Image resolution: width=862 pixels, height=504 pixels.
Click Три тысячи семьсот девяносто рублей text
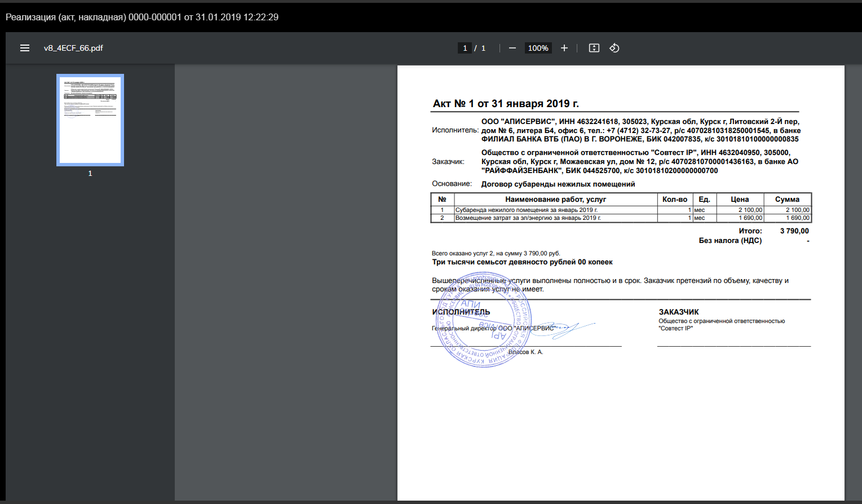tap(522, 262)
